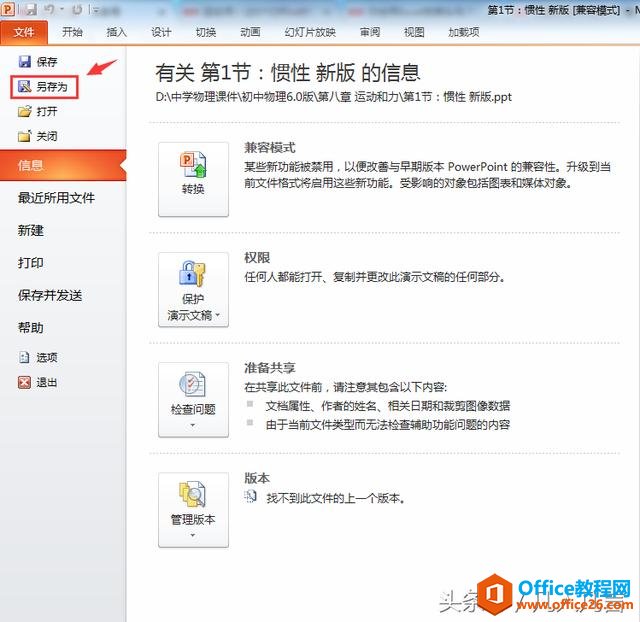640x622 pixels.
Task: Click the file path ending in 惯性 新版.ppt
Action: point(333,97)
